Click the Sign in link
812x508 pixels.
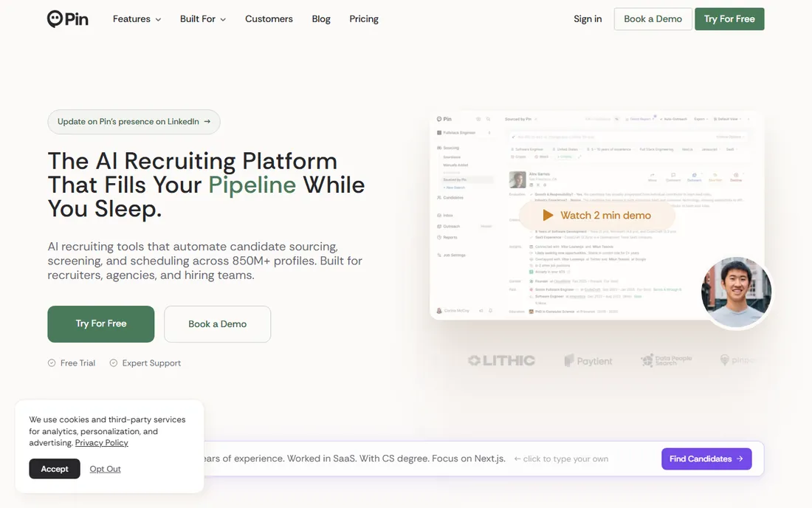588,19
